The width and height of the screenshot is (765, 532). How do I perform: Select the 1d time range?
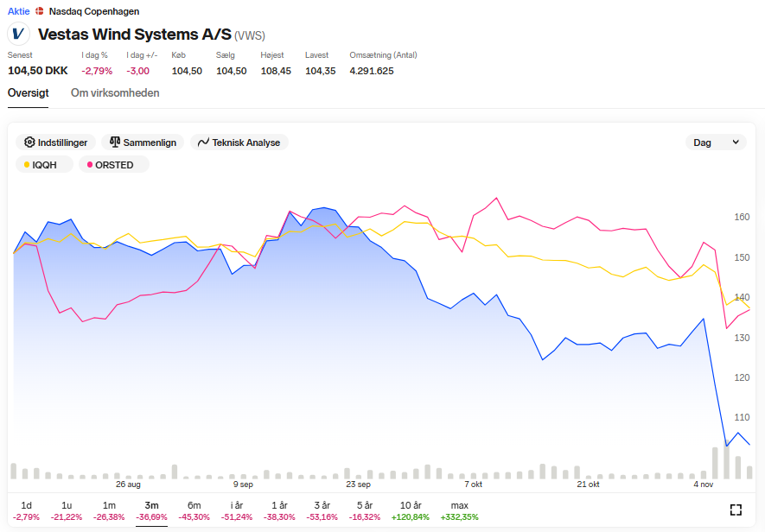click(x=26, y=510)
